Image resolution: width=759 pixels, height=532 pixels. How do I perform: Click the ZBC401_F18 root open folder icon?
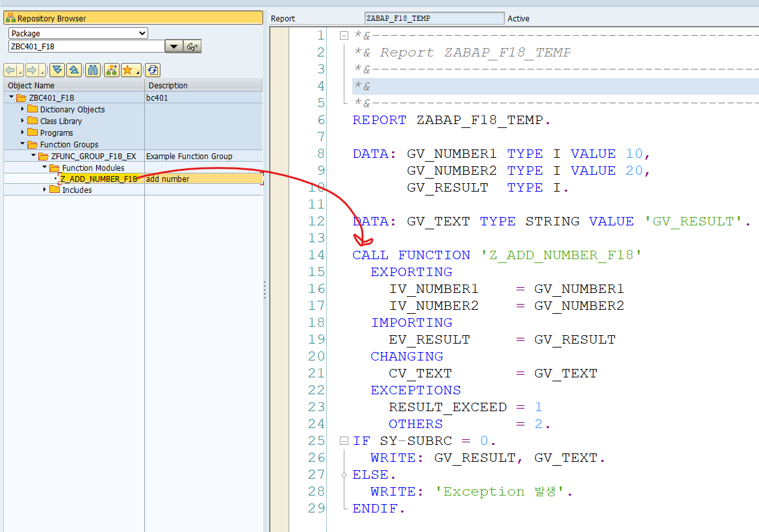click(21, 98)
